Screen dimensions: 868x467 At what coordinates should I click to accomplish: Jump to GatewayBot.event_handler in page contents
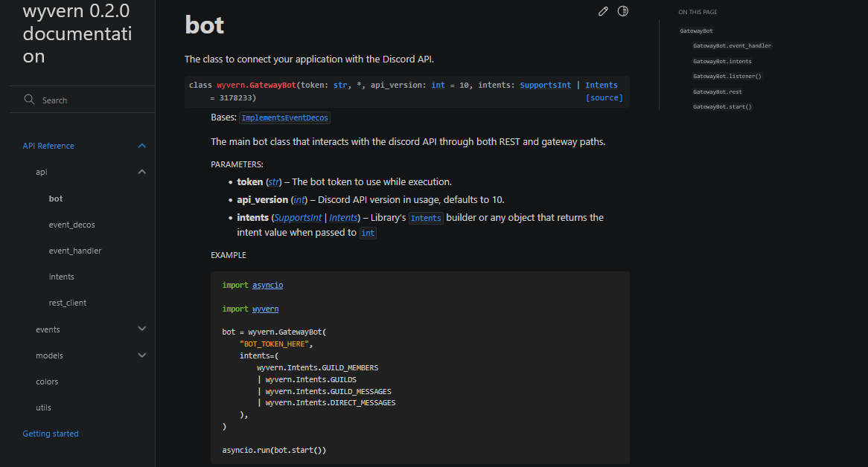tap(732, 46)
